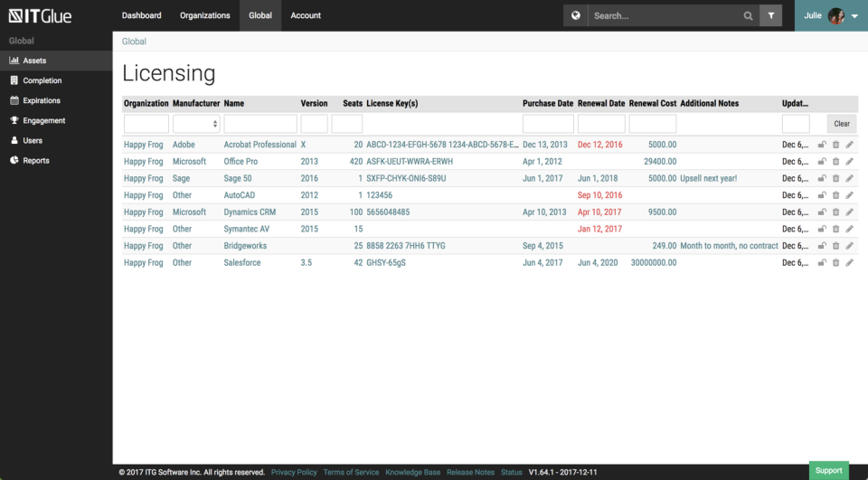This screenshot has width=868, height=480.
Task: Edit the Acrobat Professional license
Action: (x=849, y=145)
